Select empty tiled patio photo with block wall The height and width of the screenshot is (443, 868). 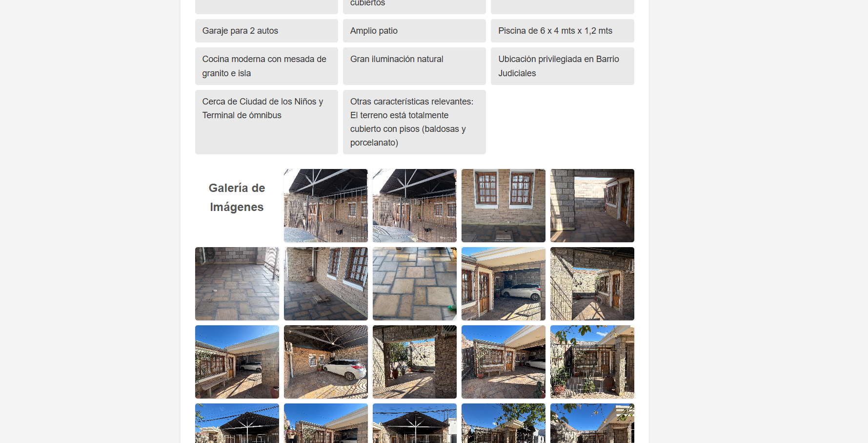click(x=237, y=283)
